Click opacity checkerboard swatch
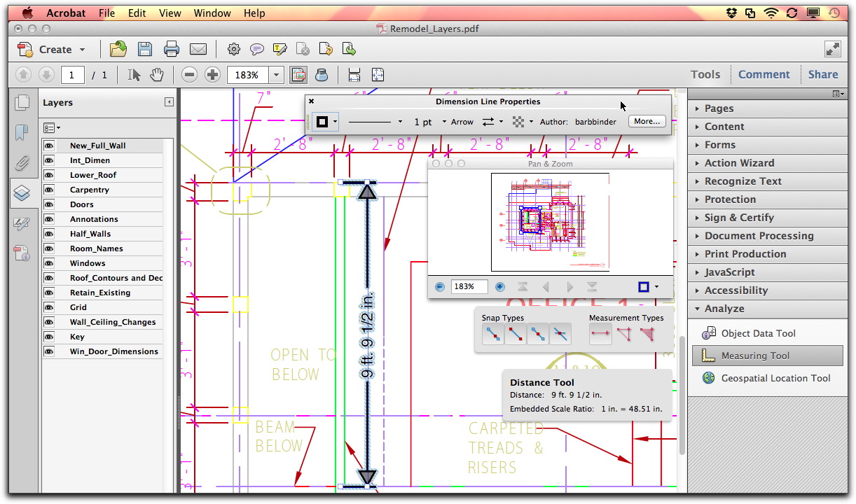The height and width of the screenshot is (504, 856). coord(518,122)
